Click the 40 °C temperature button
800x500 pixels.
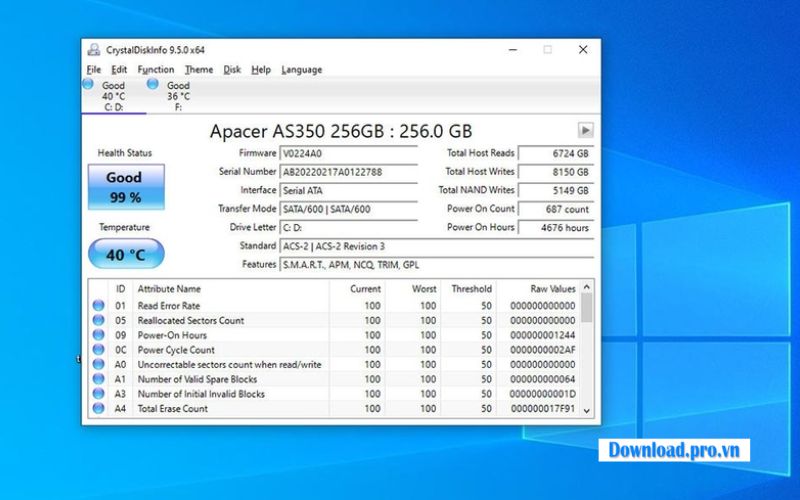point(125,255)
